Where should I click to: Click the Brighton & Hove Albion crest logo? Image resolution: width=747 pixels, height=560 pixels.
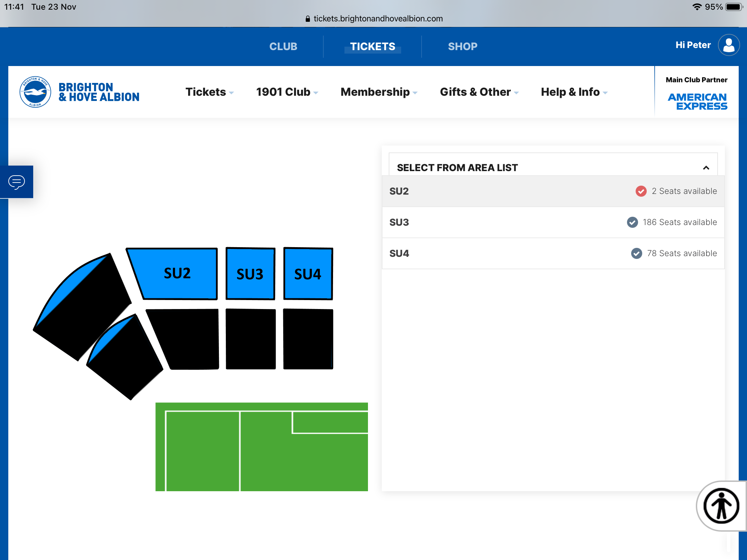pyautogui.click(x=35, y=92)
